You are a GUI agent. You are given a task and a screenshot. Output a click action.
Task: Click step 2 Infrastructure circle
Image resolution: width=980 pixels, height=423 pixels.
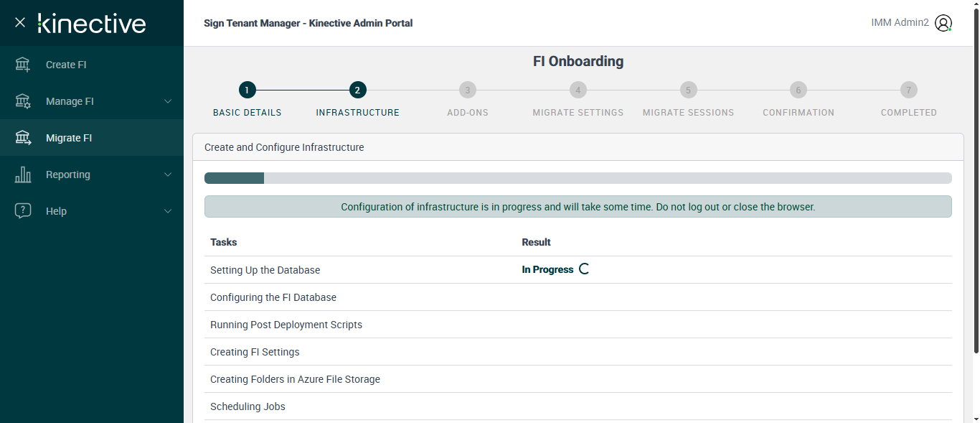tap(357, 90)
